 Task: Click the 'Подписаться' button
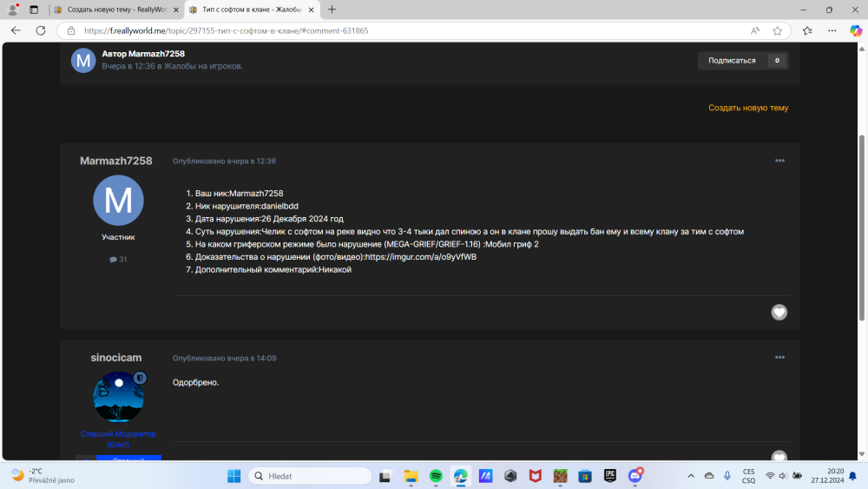(743, 60)
